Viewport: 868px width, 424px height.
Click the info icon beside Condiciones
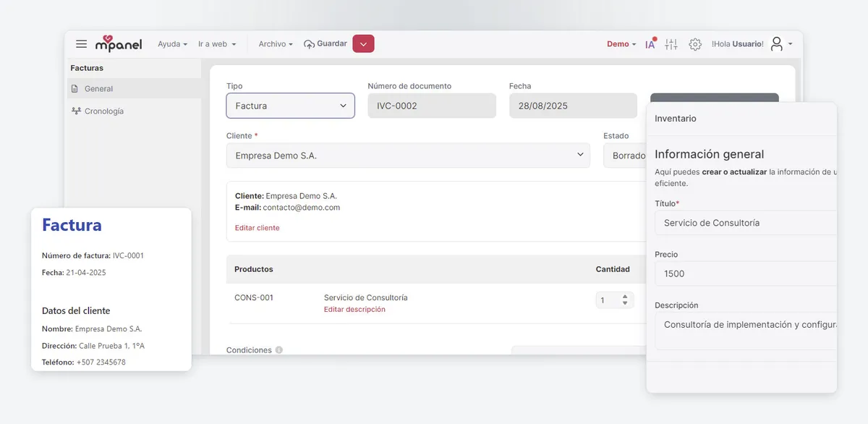tap(279, 350)
